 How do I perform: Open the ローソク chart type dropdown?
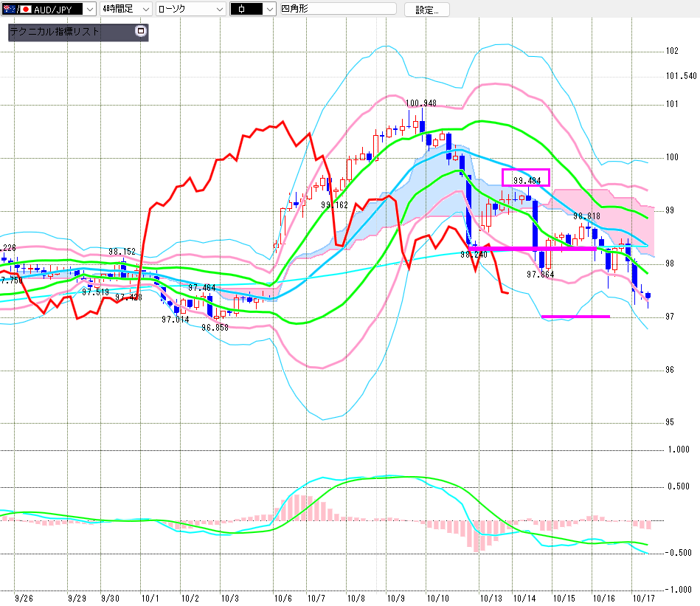tap(218, 9)
